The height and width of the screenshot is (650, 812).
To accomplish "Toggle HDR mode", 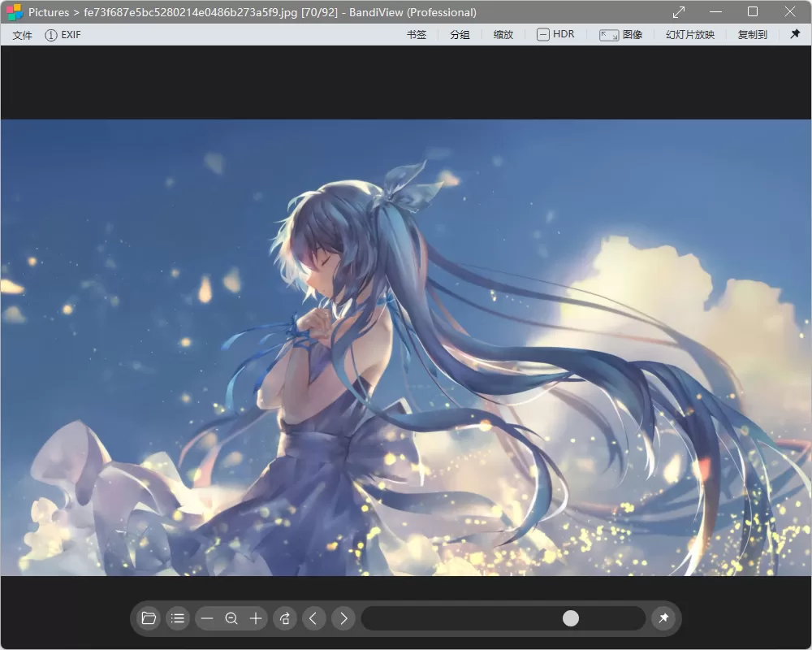I will coord(555,34).
